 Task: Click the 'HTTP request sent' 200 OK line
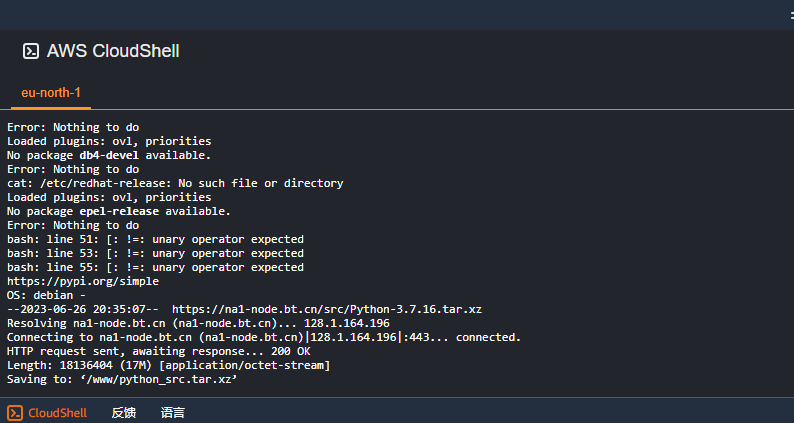coord(158,351)
